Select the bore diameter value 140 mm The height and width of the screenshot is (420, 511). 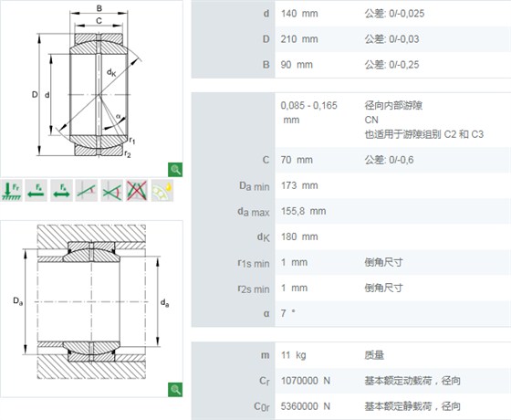pyautogui.click(x=299, y=14)
